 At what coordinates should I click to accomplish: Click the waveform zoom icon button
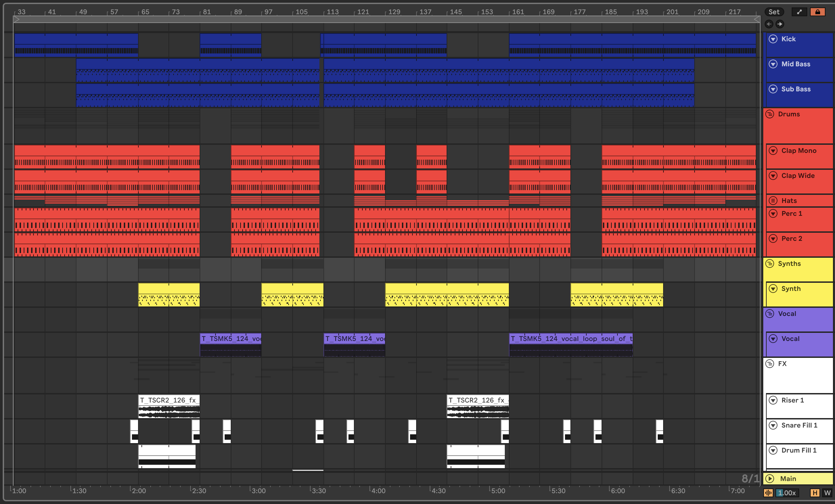[x=768, y=493]
